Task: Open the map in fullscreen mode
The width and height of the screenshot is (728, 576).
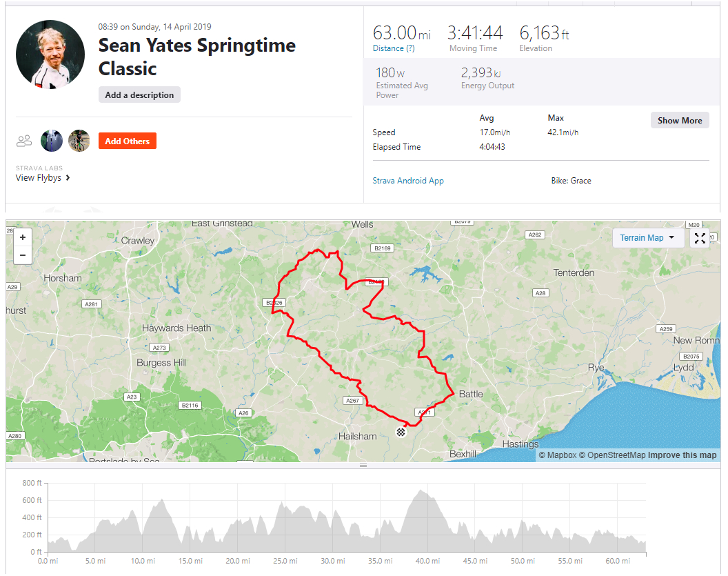Action: [x=700, y=238]
